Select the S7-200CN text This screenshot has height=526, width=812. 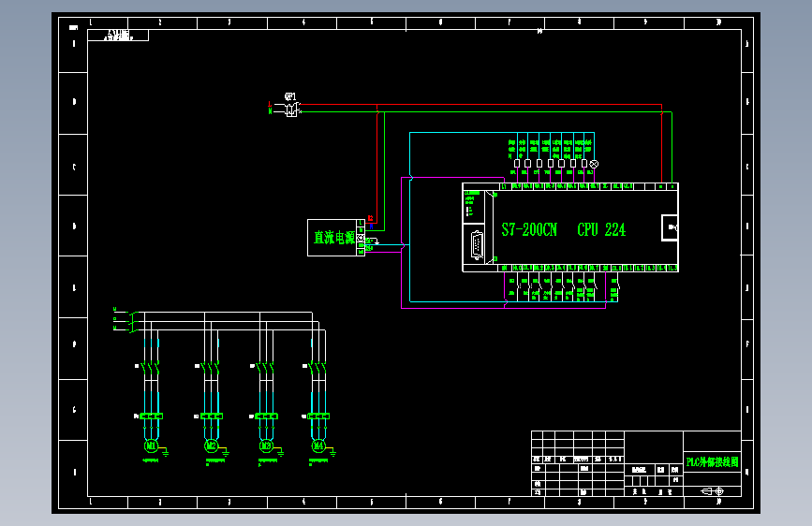(529, 229)
